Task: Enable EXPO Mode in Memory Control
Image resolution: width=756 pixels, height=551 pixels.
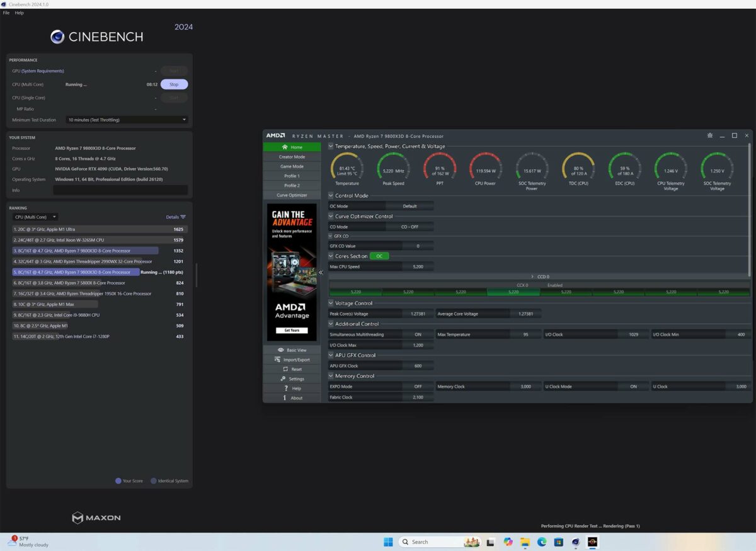Action: tap(416, 386)
